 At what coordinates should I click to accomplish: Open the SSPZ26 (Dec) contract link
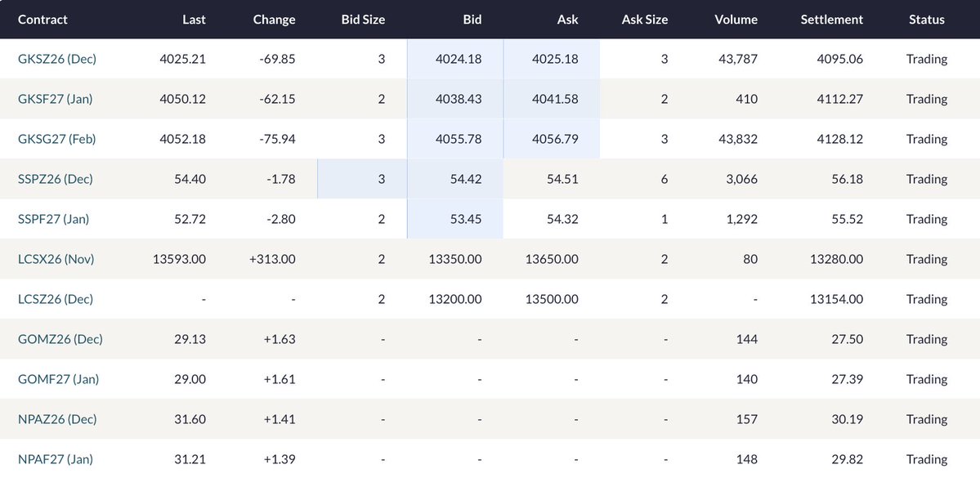[55, 179]
